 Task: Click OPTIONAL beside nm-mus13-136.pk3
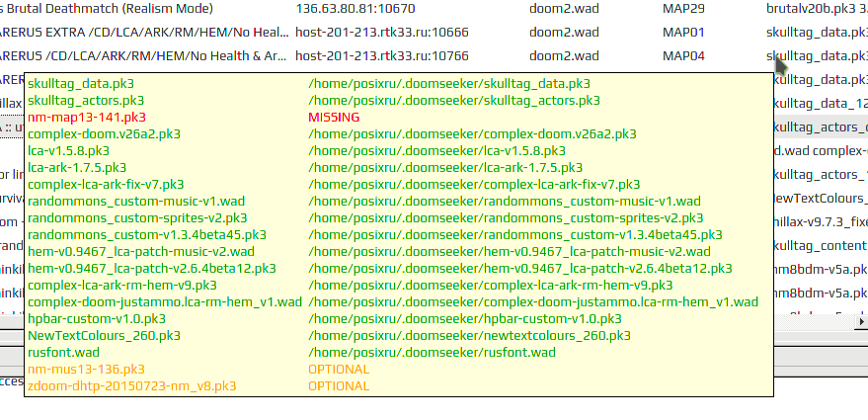[339, 369]
